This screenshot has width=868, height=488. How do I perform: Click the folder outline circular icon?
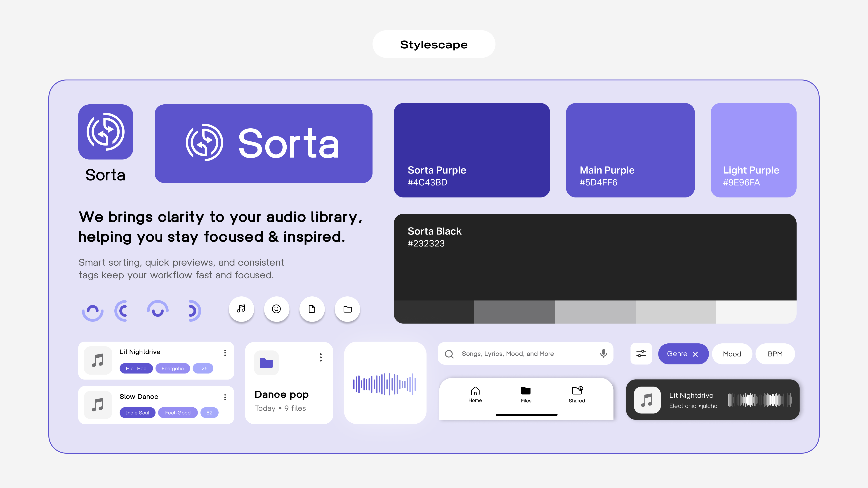[x=347, y=309]
